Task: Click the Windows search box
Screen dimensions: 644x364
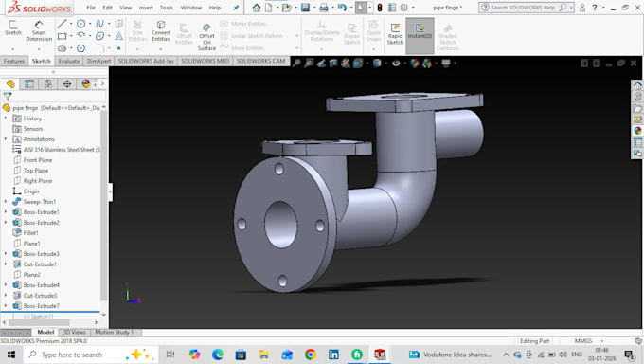Action: point(91,355)
